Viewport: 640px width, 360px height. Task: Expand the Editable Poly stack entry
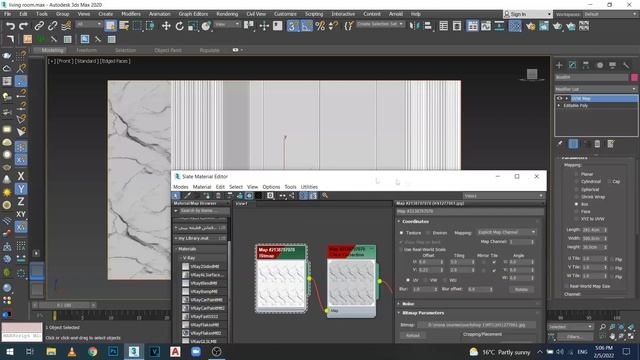click(559, 106)
